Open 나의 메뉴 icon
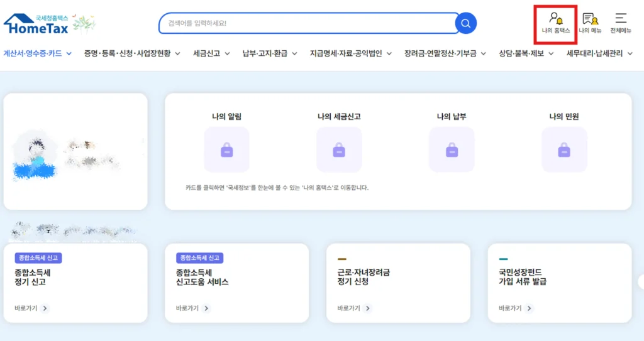Viewport: 644px width, 341px height. click(x=590, y=23)
